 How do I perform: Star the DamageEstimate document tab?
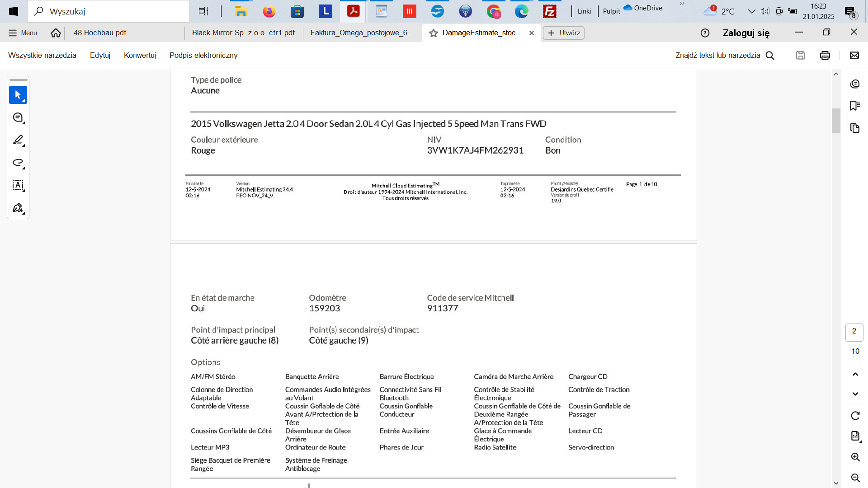(433, 33)
